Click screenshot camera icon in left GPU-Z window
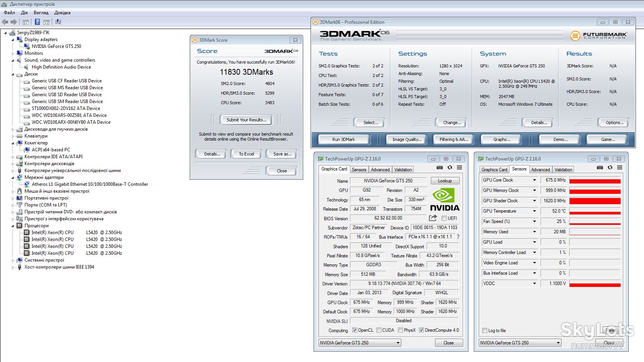 [439, 168]
